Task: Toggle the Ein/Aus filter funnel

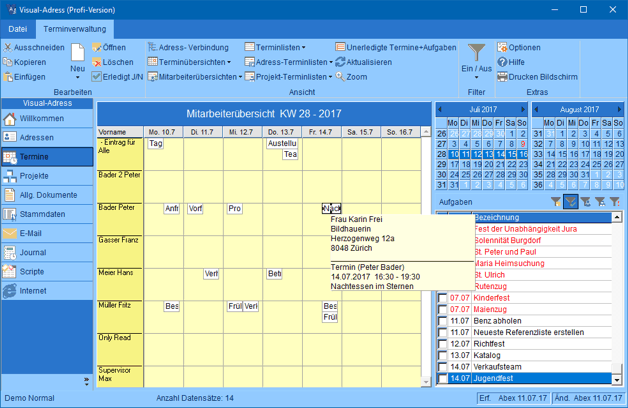Action: pos(476,52)
